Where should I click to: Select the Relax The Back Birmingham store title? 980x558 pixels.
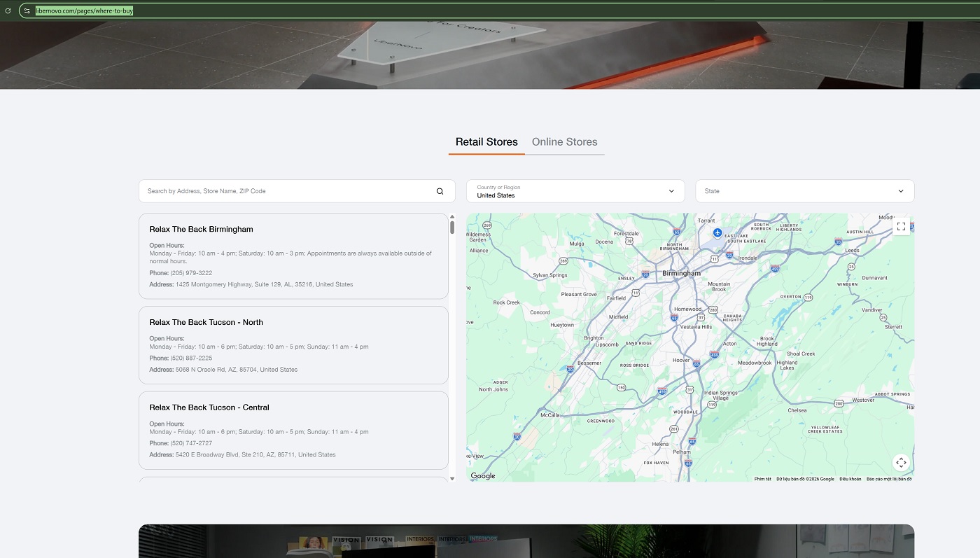coord(201,229)
